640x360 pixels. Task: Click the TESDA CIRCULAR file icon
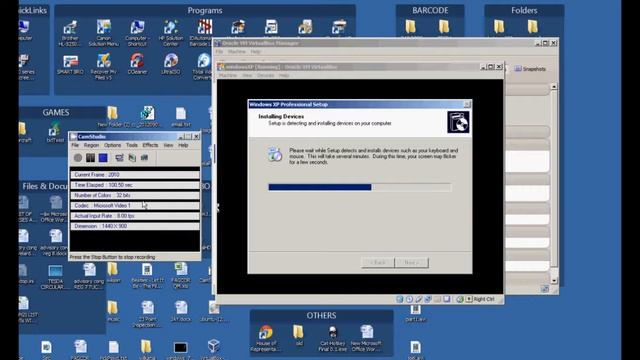click(55, 277)
